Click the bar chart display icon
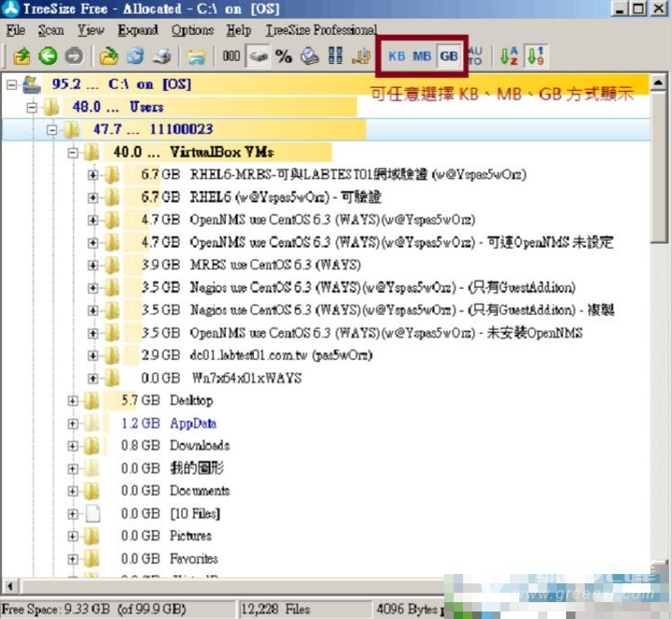Image resolution: width=672 pixels, height=619 pixels. pyautogui.click(x=361, y=56)
